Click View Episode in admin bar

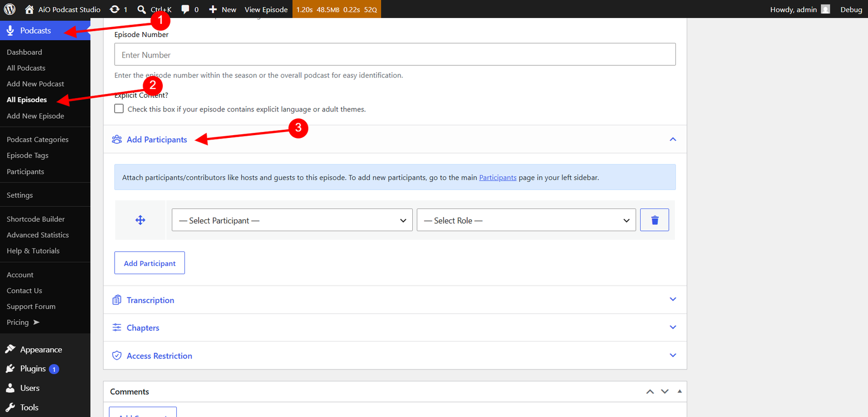[x=266, y=9]
